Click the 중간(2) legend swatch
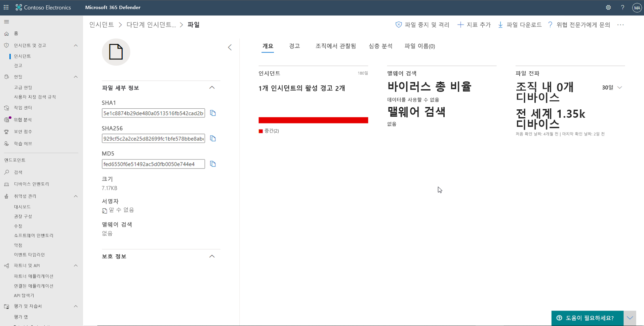The width and height of the screenshot is (644, 326). (x=260, y=131)
